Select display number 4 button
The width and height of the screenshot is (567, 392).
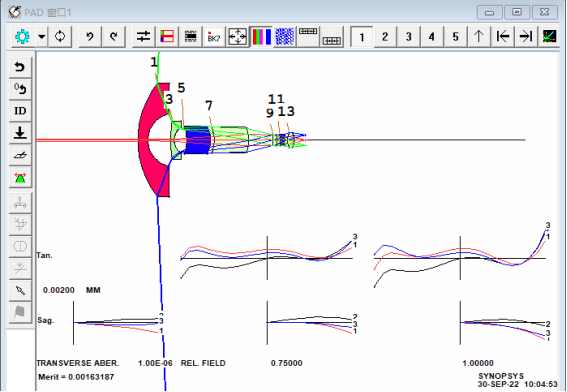[432, 37]
